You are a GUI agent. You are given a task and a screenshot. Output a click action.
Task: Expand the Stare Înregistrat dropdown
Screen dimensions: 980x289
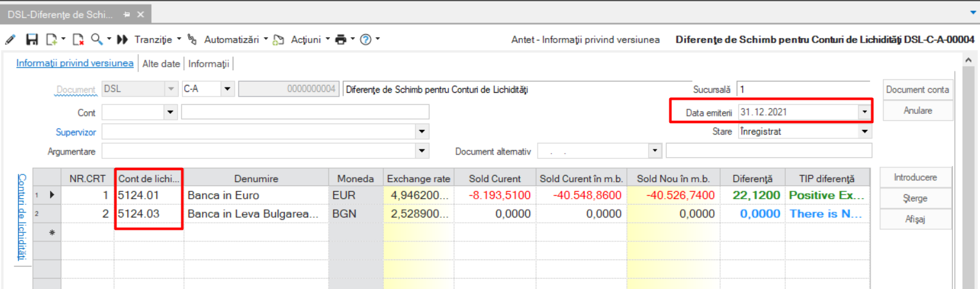(x=865, y=132)
